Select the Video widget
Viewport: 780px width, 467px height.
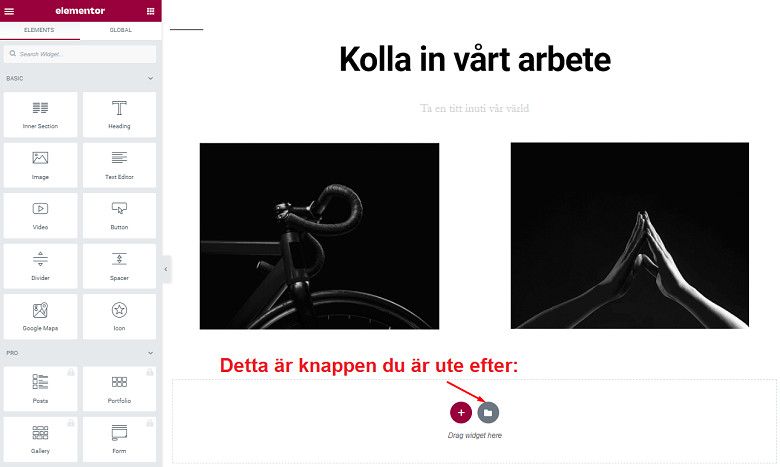(x=40, y=215)
